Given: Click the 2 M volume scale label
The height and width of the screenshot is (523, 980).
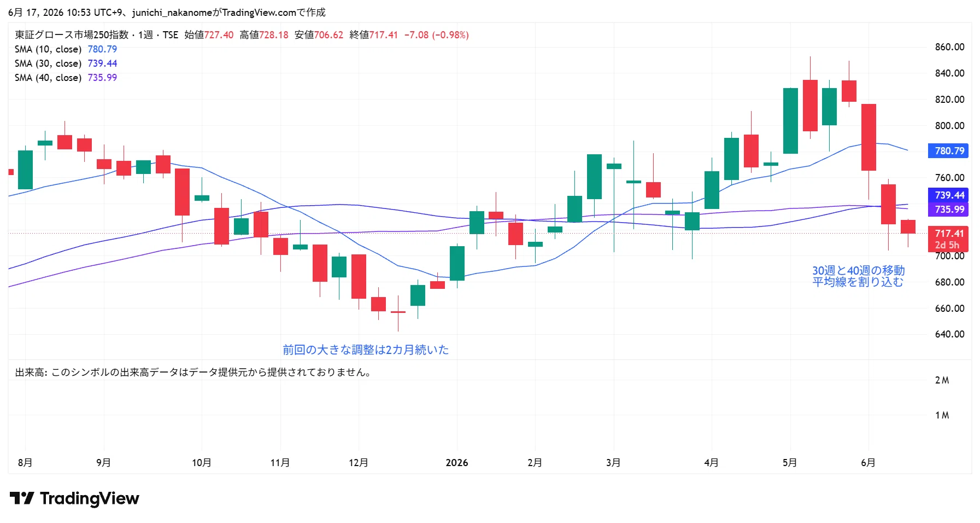Looking at the screenshot, I should coord(942,380).
